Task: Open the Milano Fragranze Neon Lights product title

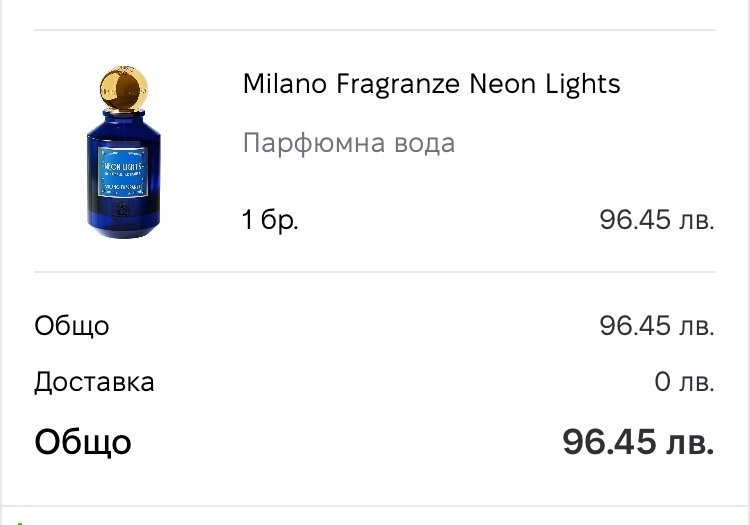Action: 431,84
